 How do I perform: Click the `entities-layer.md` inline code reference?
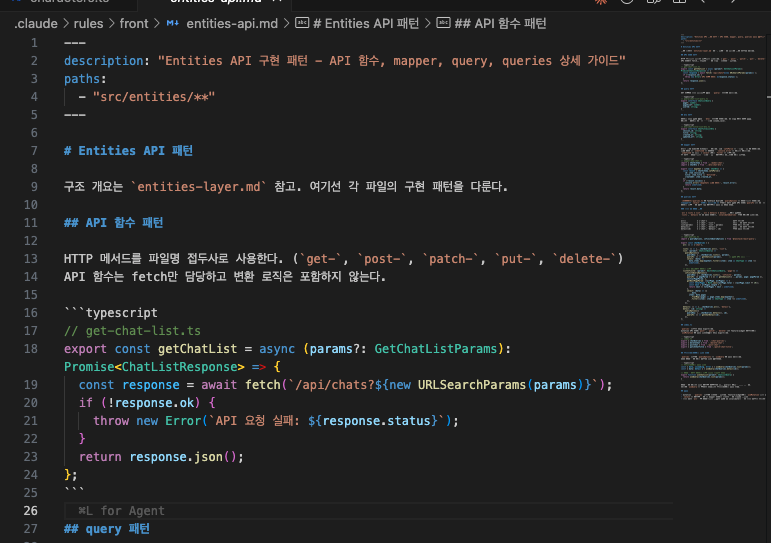[199, 187]
